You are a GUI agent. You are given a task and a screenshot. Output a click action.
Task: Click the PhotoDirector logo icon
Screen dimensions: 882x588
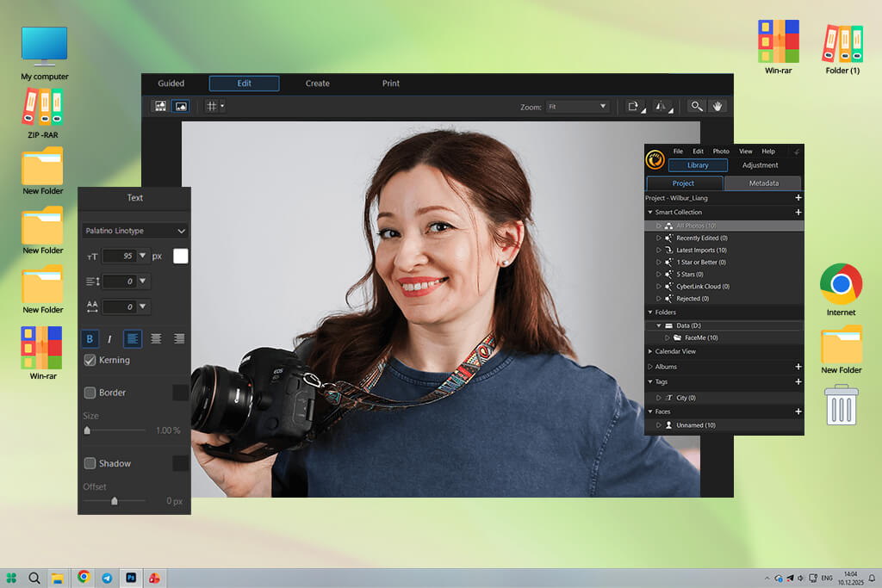(655, 159)
